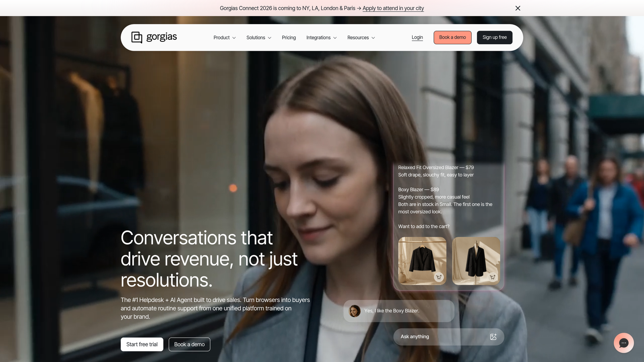
Task: Click the Sign up free button
Action: pyautogui.click(x=495, y=37)
